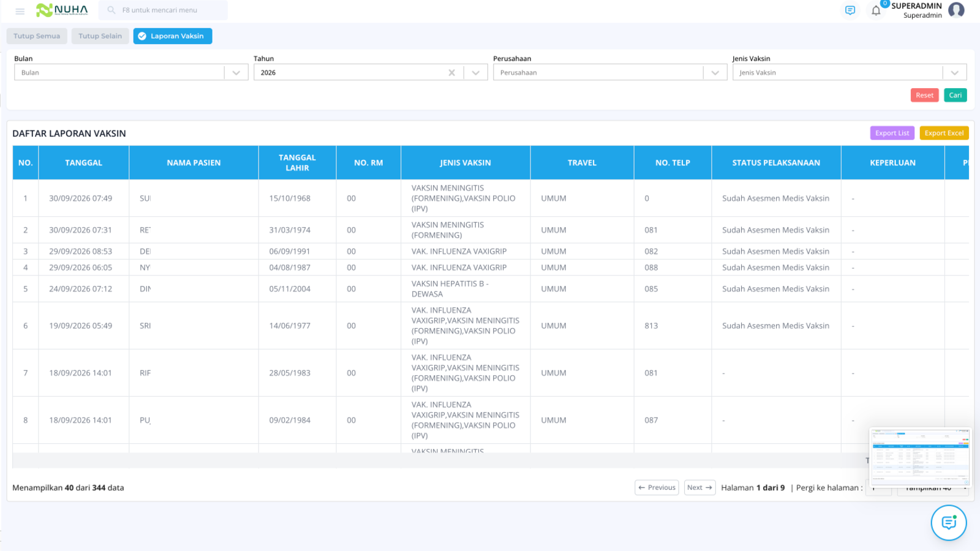Click Export List button

892,133
